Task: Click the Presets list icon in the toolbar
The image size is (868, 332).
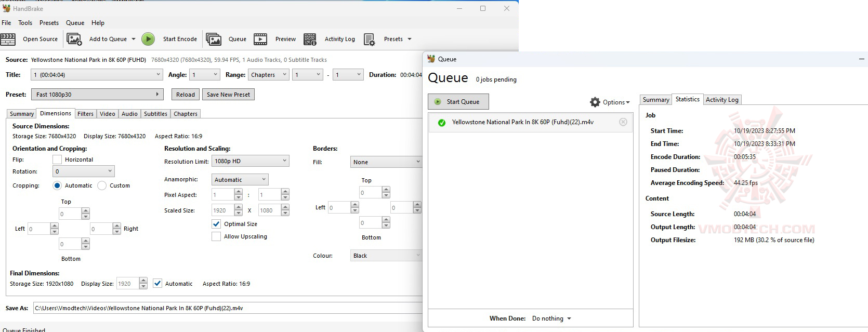Action: point(370,39)
